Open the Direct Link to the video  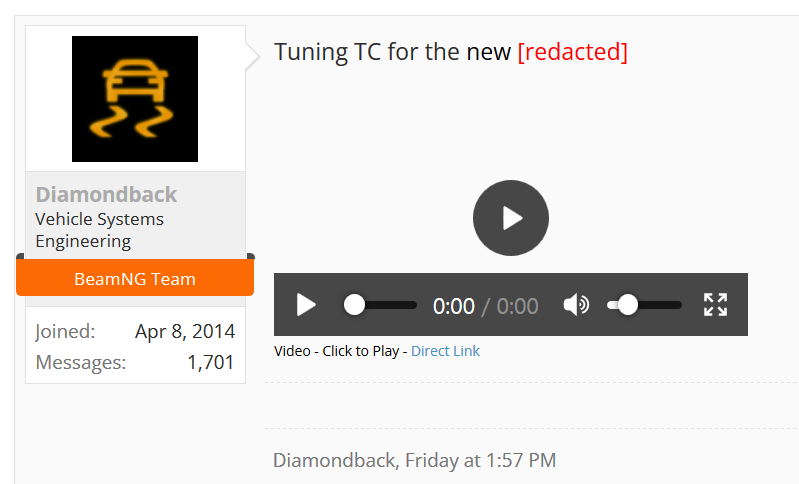point(445,351)
